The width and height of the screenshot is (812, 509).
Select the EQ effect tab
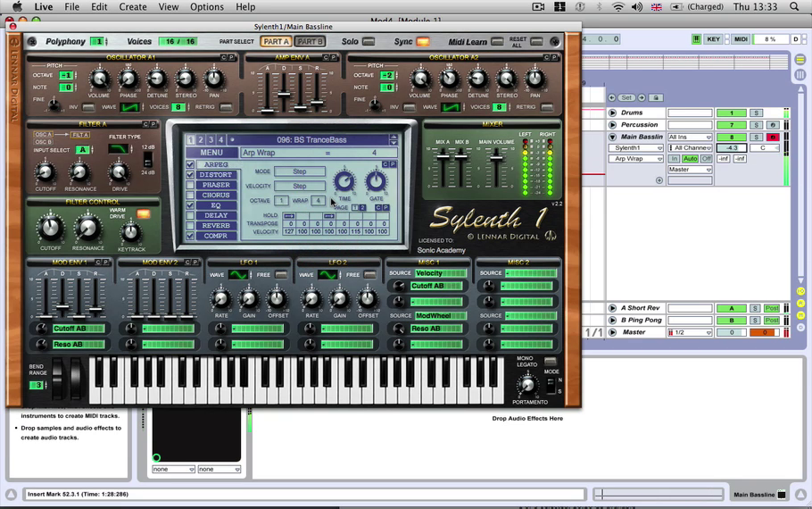(216, 205)
